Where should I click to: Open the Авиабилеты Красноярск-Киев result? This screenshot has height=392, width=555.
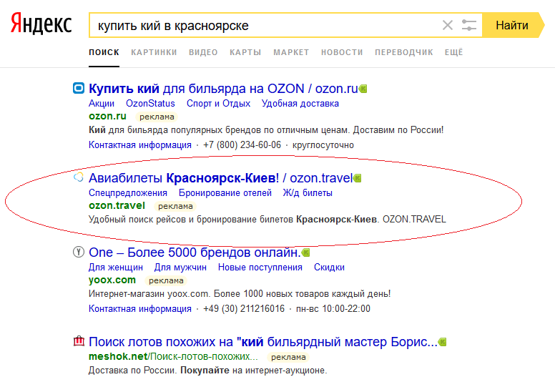click(220, 178)
